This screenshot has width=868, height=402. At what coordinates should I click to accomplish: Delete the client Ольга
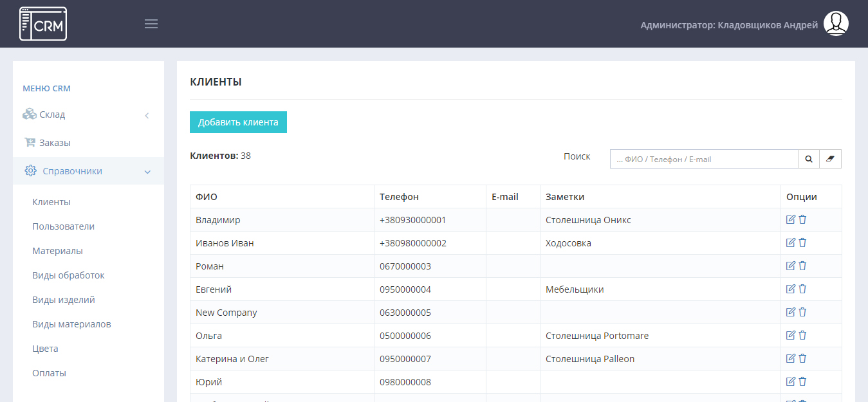[802, 335]
